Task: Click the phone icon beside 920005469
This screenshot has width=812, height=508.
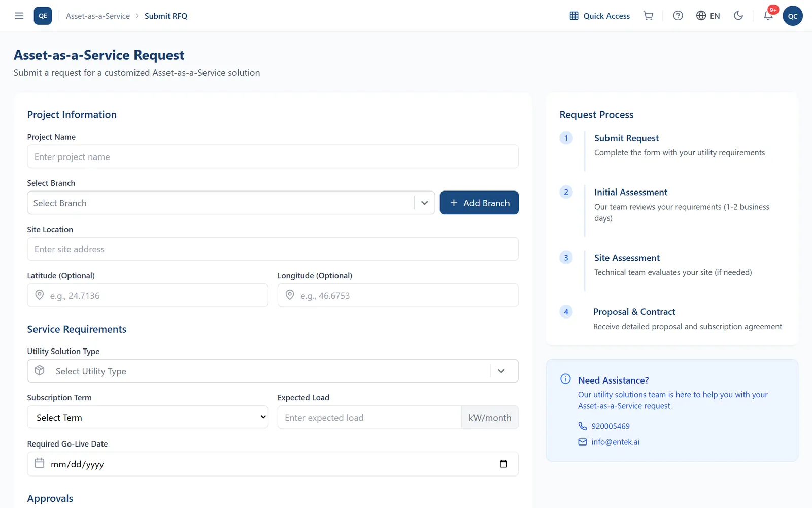Action: tap(583, 426)
